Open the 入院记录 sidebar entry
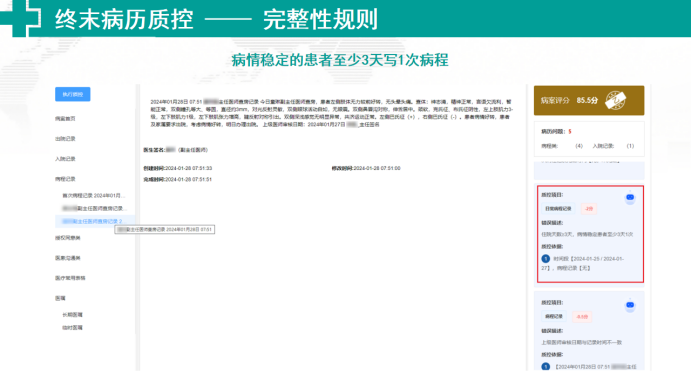Viewport: 692px width, 389px height. click(x=65, y=159)
